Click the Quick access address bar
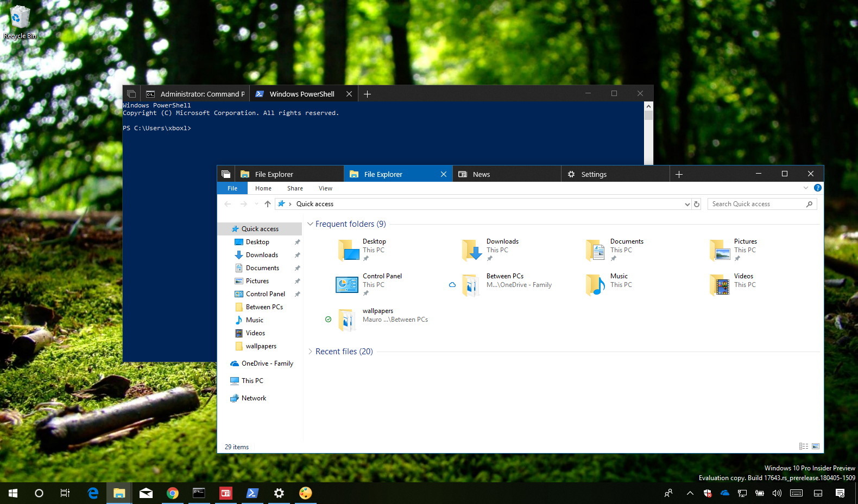 click(x=483, y=204)
